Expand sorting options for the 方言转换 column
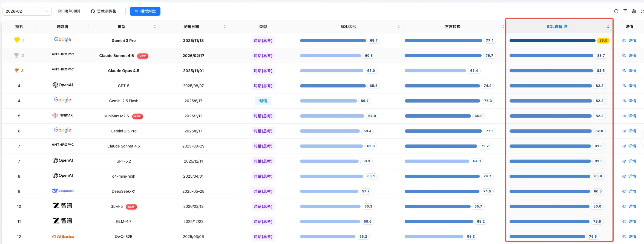 (x=503, y=27)
